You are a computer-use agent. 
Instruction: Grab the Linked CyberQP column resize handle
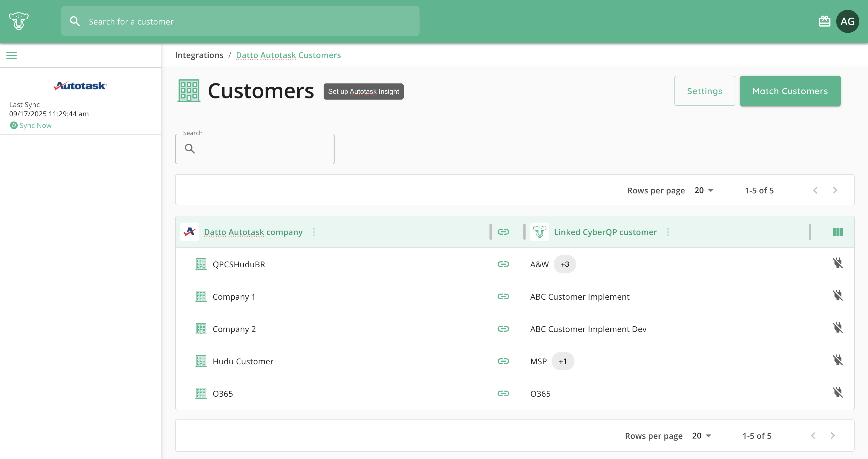809,232
